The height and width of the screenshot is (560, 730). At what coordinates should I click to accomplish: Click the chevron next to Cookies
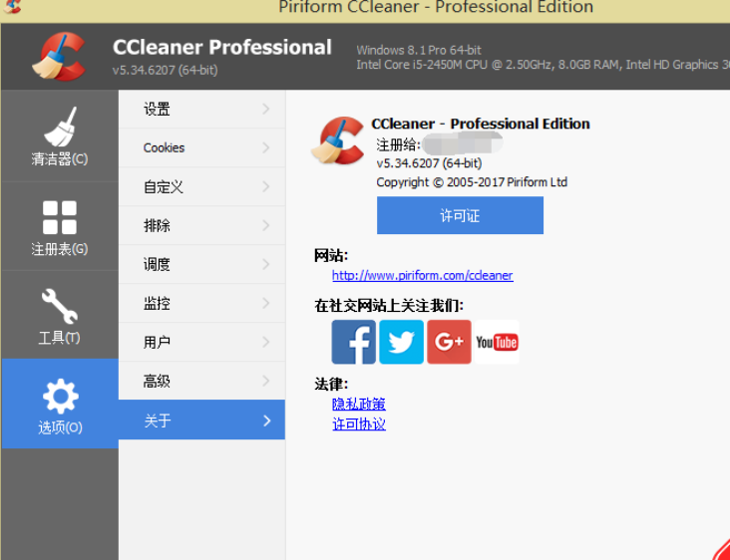[x=266, y=147]
